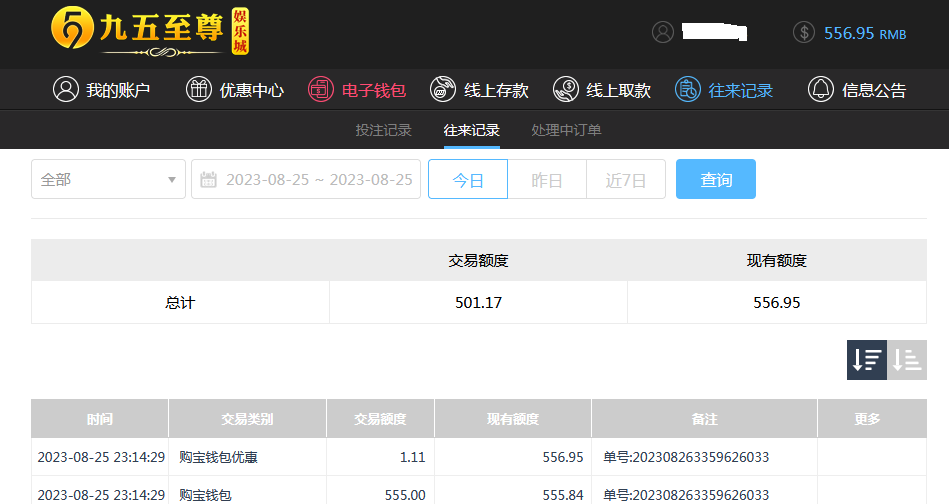
Task: Click the 备注 column header
Action: [704, 419]
